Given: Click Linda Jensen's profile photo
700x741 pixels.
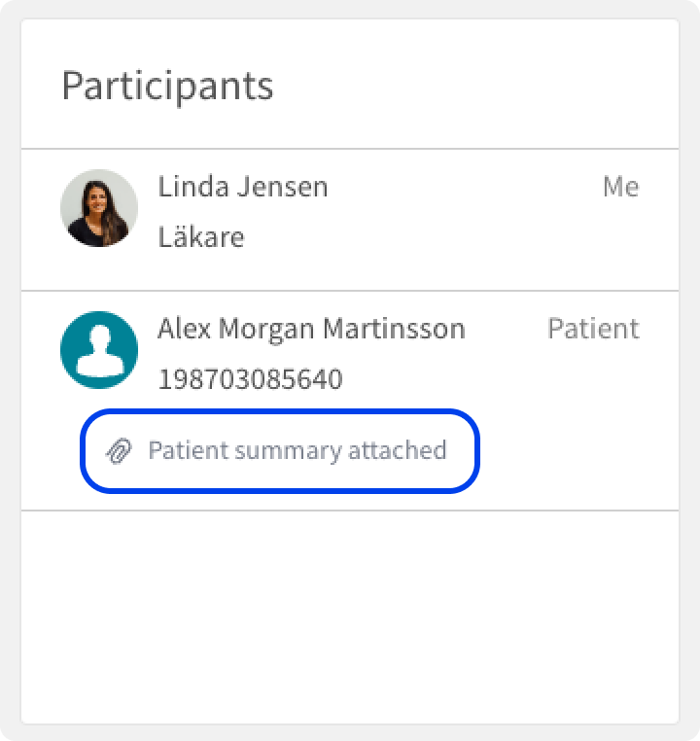Looking at the screenshot, I should click(x=99, y=208).
